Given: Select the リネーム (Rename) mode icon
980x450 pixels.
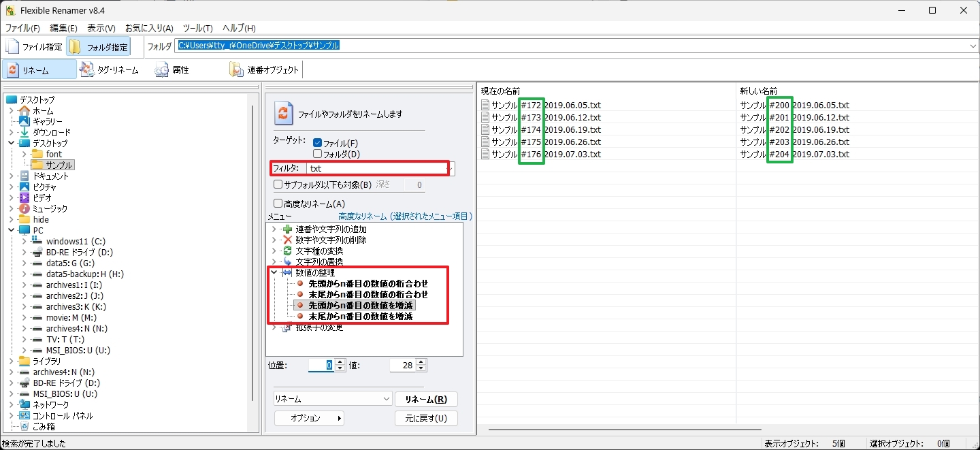Looking at the screenshot, I should point(13,69).
